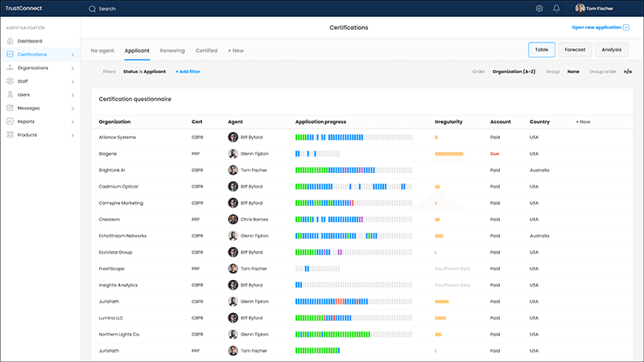Open notifications bell icon
This screenshot has width=644, height=362.
click(556, 9)
